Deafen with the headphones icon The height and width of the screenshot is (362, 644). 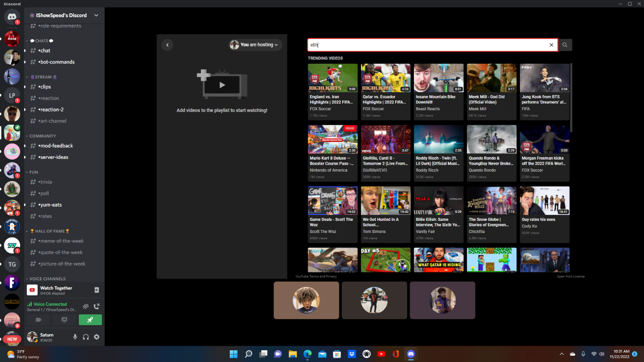(x=86, y=337)
